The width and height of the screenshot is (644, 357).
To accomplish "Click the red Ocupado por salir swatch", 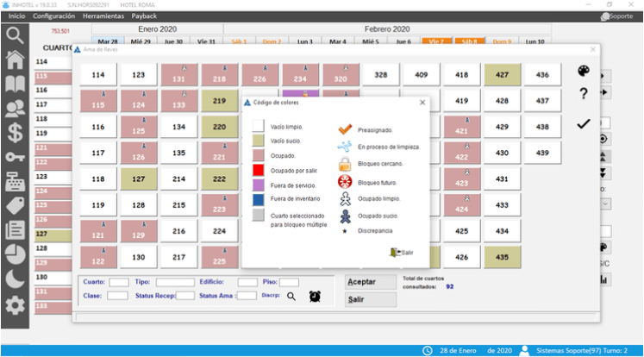I will pos(258,171).
